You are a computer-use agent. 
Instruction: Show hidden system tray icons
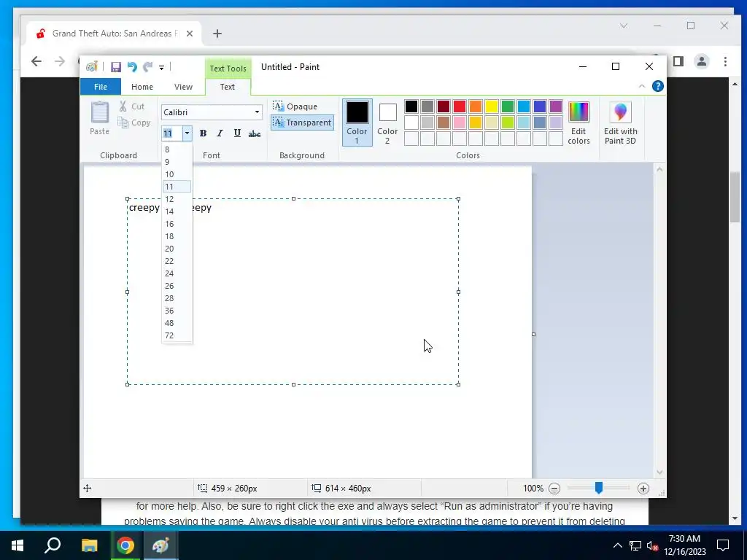click(617, 545)
